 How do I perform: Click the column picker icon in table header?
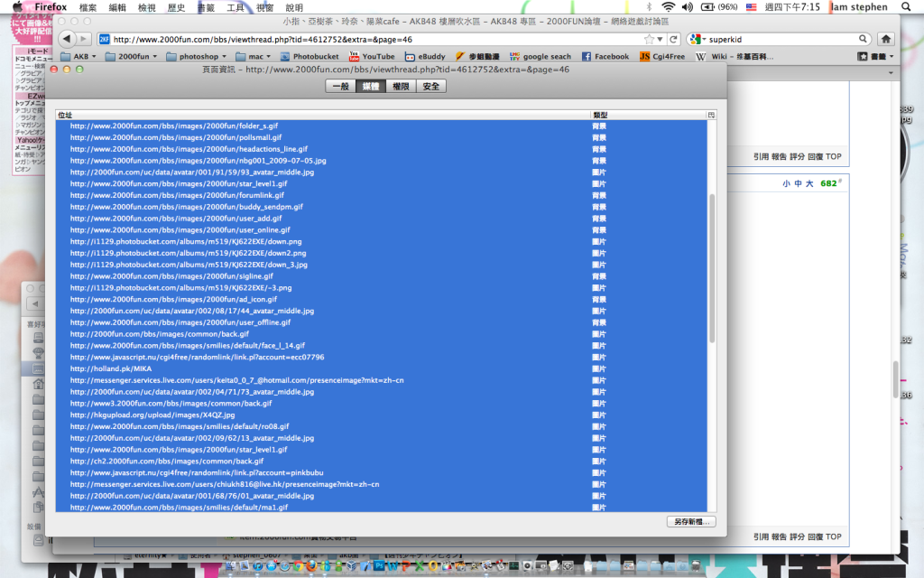click(711, 116)
